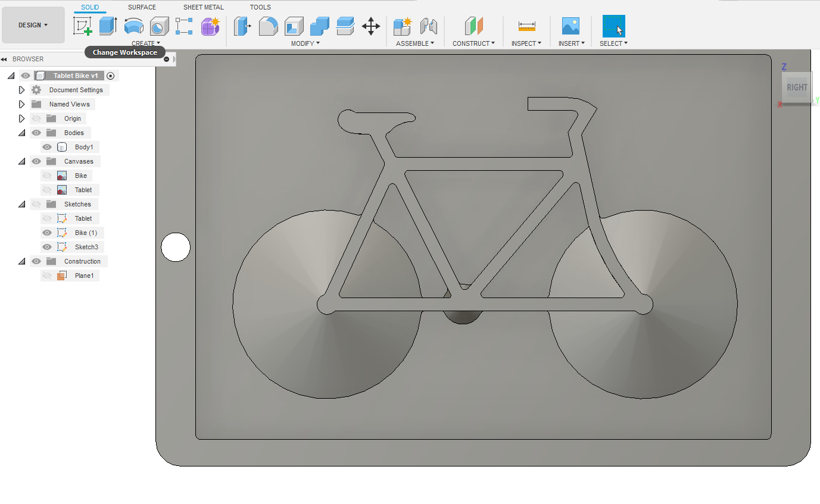Switch to the SHEET METAL tab
This screenshot has height=504, width=820.
pyautogui.click(x=204, y=7)
